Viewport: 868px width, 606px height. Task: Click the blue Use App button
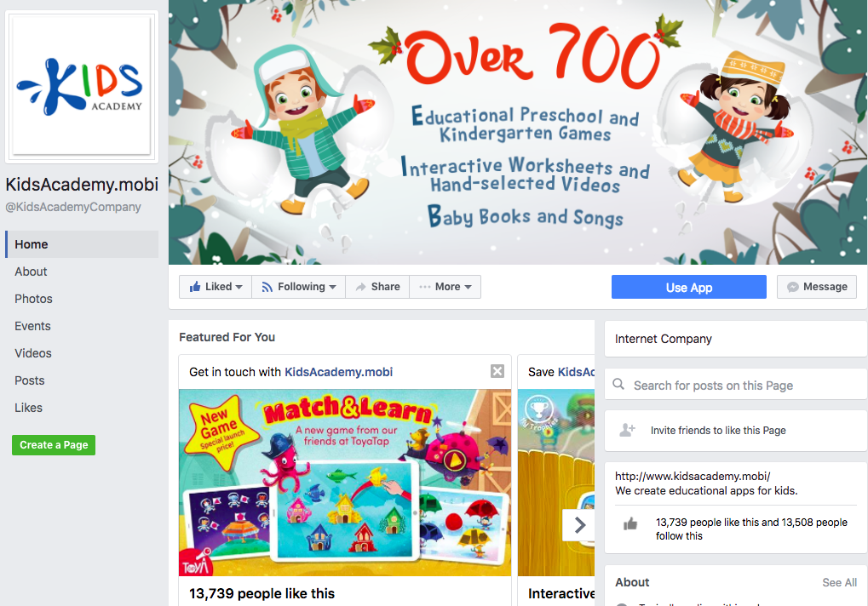[x=688, y=287]
